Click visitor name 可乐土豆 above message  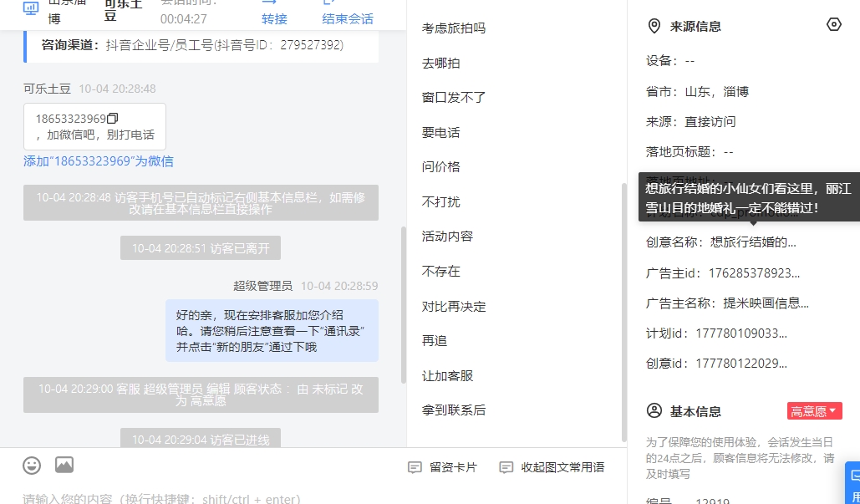47,89
